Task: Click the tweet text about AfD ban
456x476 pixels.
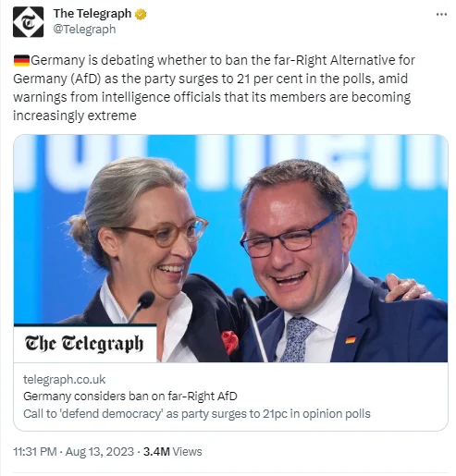Action: 214,88
